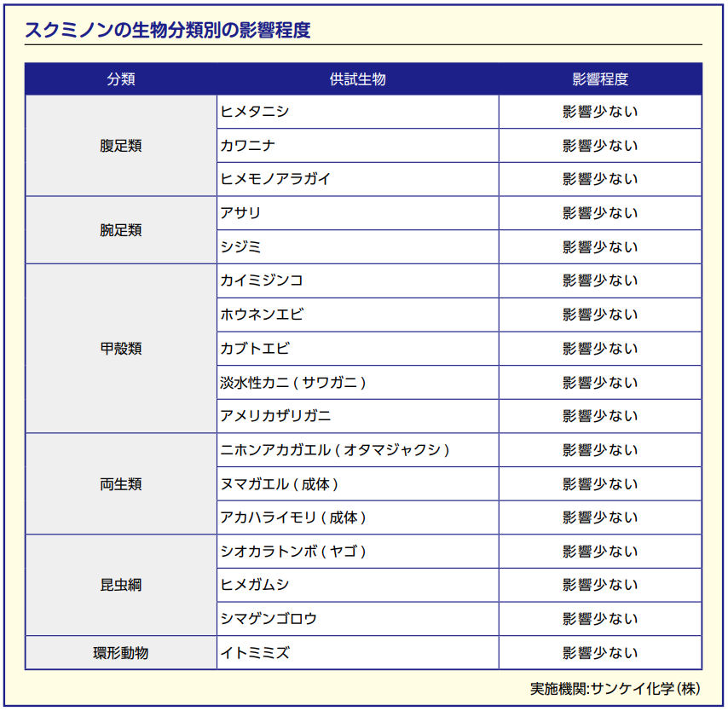Click the 環形動物 category cell
Image resolution: width=728 pixels, height=711 pixels.
(x=119, y=652)
